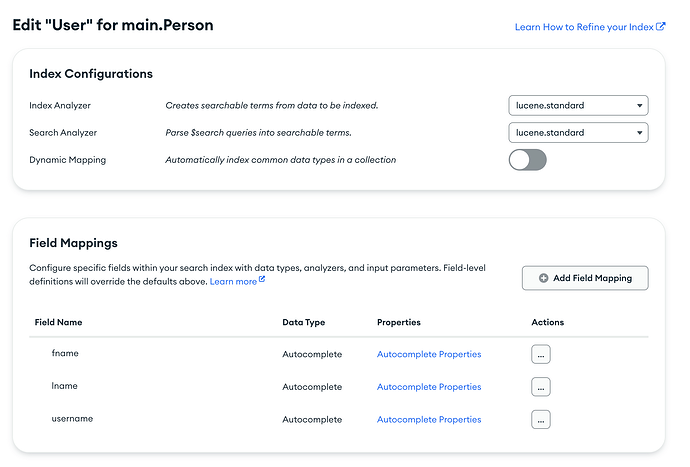Click the Data Type column header
This screenshot has width=690, height=467.
point(304,322)
